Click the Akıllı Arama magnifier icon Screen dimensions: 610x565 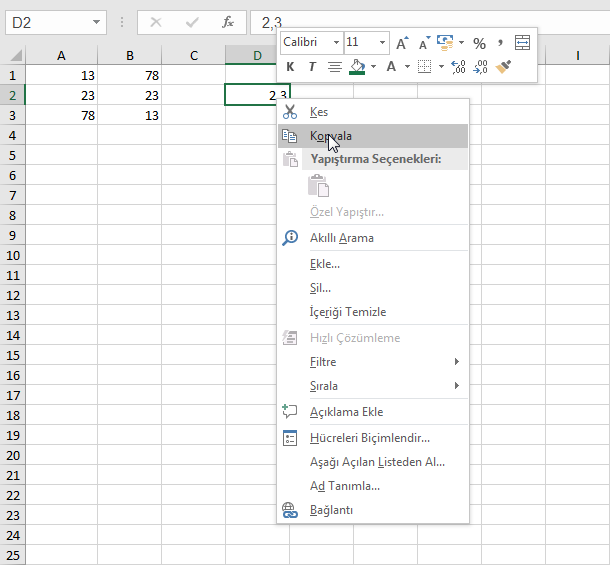pyautogui.click(x=290, y=238)
